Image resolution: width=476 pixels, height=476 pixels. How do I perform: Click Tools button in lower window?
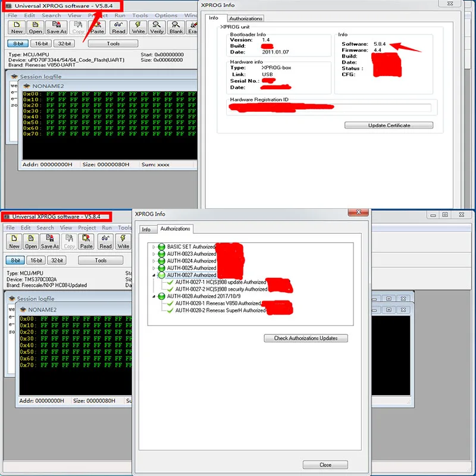tap(101, 260)
